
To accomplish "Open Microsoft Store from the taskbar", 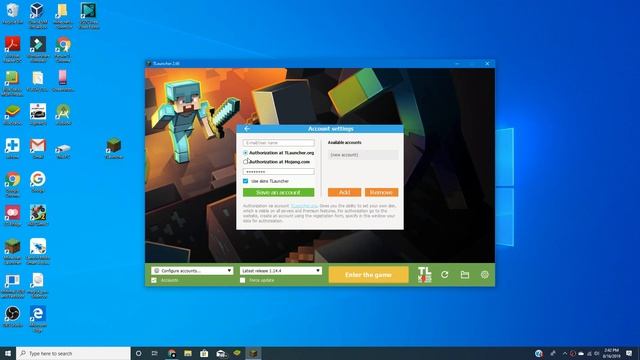I will click(x=204, y=353).
